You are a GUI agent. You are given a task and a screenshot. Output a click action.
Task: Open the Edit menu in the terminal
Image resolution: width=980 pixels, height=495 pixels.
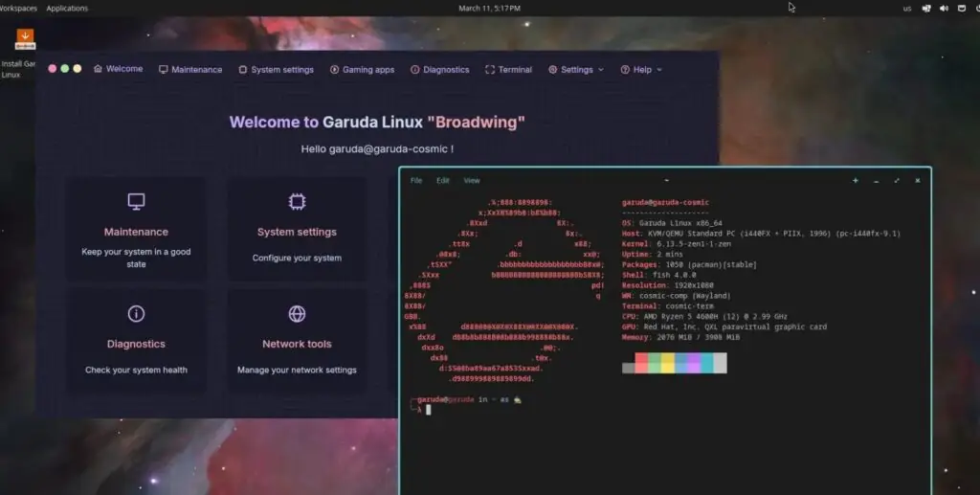(x=442, y=181)
